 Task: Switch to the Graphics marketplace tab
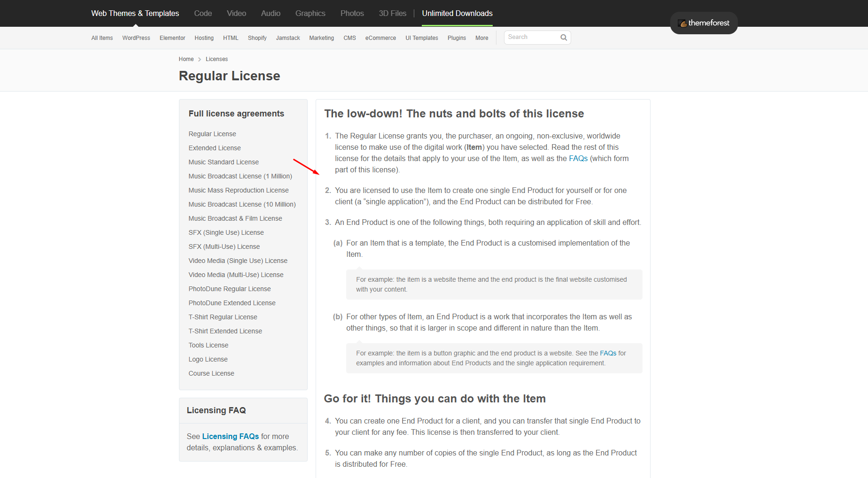[x=310, y=13]
